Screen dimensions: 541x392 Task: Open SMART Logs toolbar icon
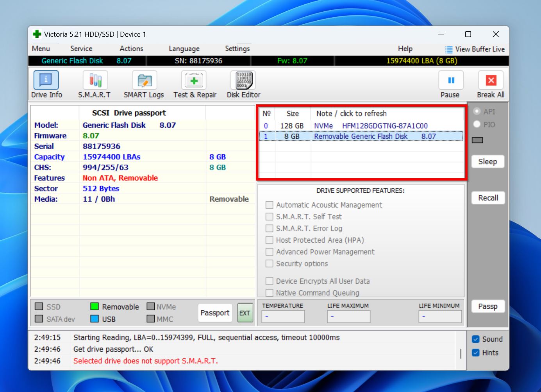click(144, 81)
